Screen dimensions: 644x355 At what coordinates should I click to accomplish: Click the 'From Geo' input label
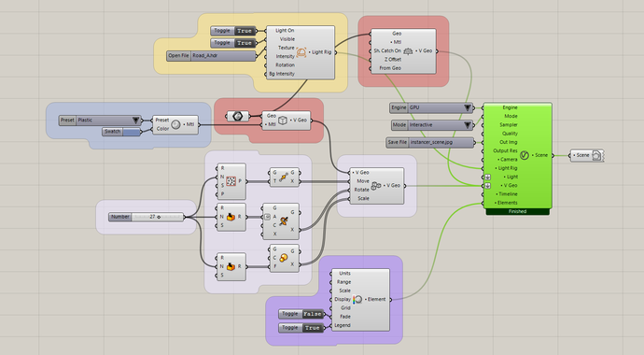[x=390, y=68]
